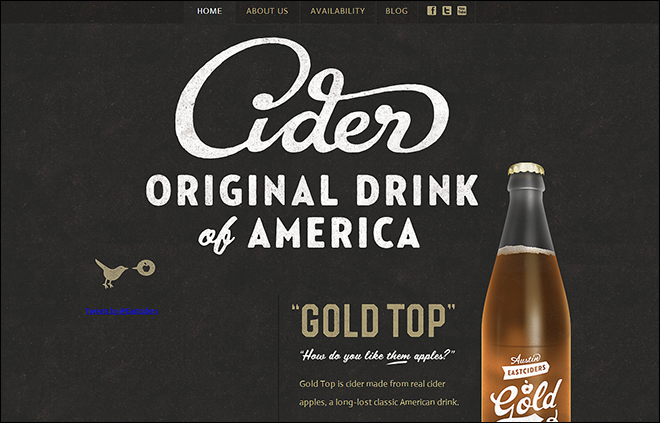The image size is (660, 423).
Task: Go to the Home menu item
Action: (x=209, y=11)
